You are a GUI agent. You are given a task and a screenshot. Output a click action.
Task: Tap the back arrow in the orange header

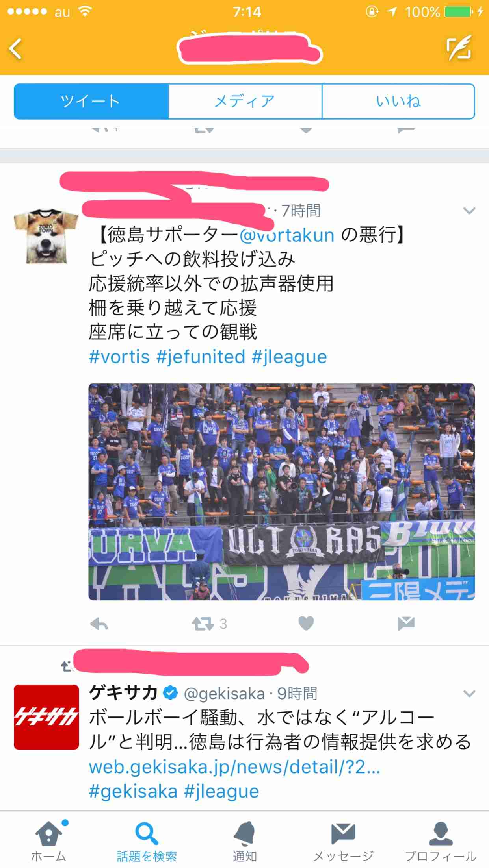coord(16,49)
